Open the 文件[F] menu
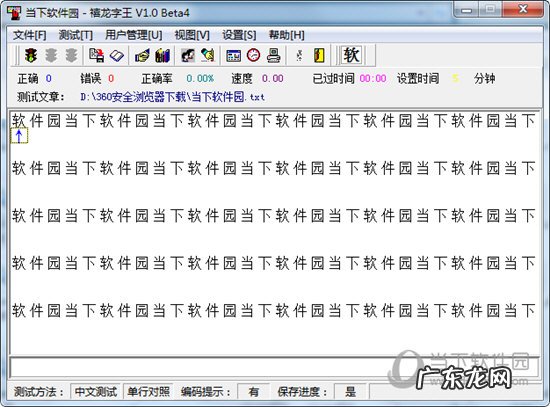 30,35
